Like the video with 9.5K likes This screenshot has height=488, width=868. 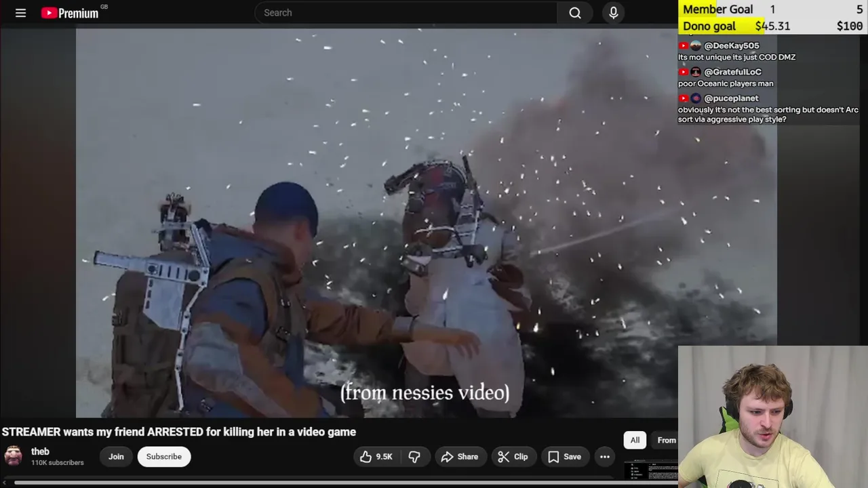point(376,457)
